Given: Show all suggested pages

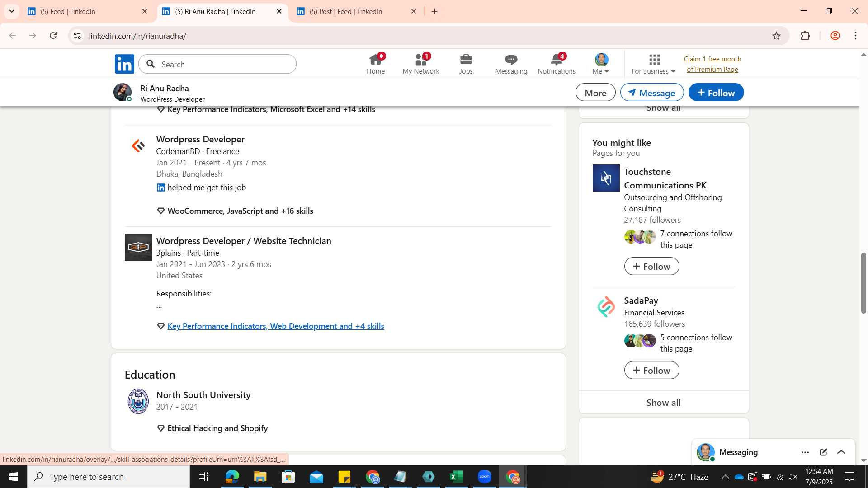Looking at the screenshot, I should [664, 403].
